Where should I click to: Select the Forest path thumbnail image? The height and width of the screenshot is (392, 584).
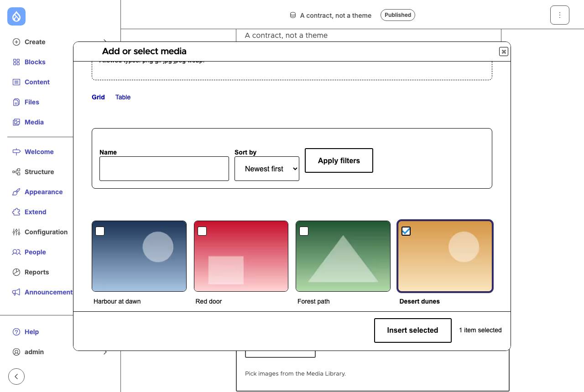pos(343,256)
